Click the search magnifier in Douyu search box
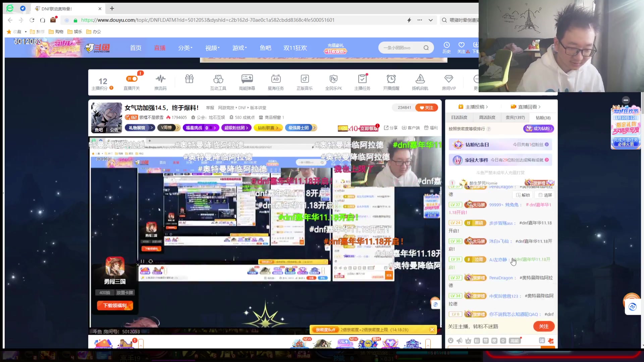The height and width of the screenshot is (362, 644). coord(426,48)
